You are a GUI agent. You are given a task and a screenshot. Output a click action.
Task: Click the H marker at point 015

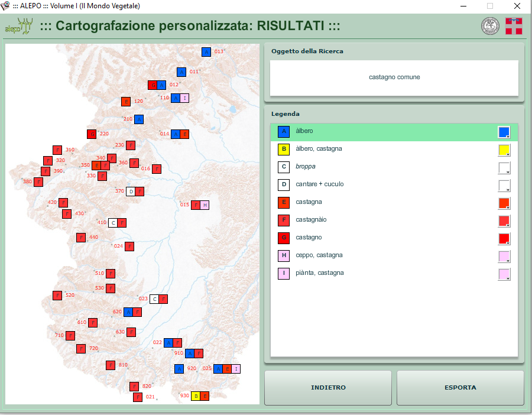[x=205, y=205]
